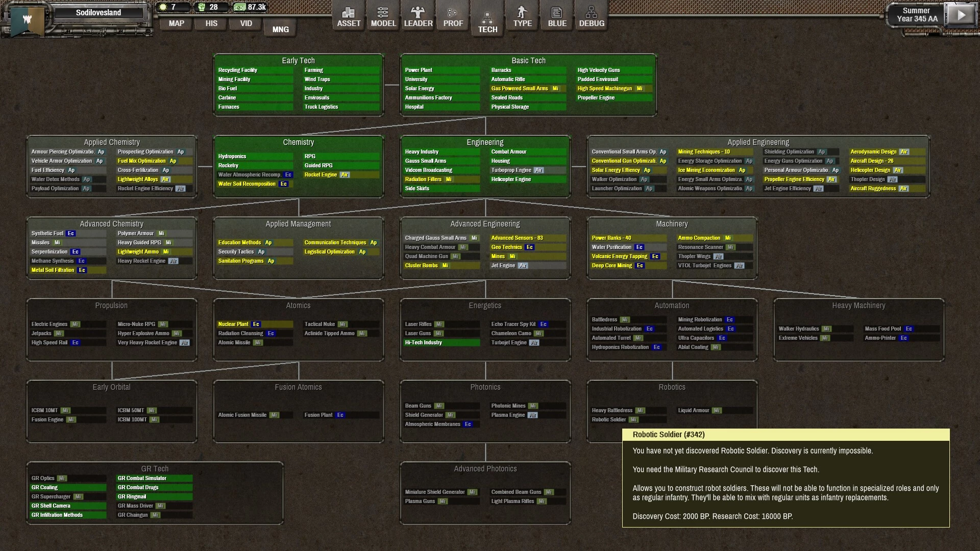This screenshot has height=551, width=980.
Task: Switch to the MAP tab
Action: click(x=176, y=23)
